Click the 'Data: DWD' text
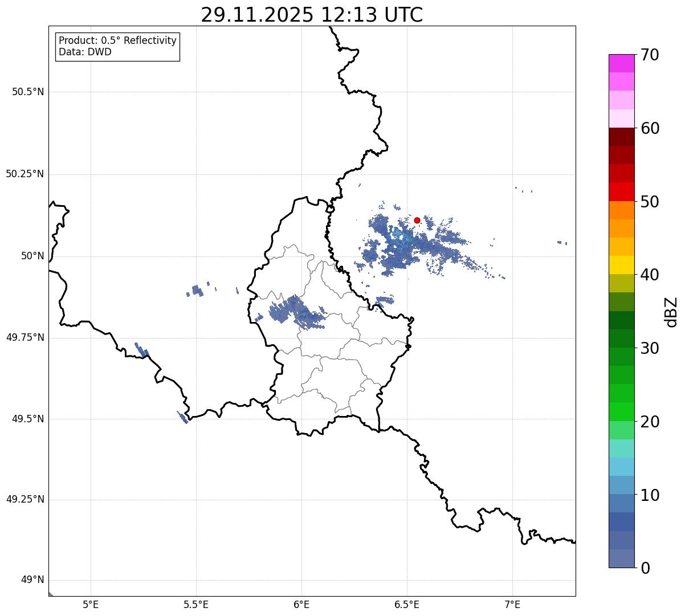Screen dimensions: 685x616 pyautogui.click(x=85, y=52)
